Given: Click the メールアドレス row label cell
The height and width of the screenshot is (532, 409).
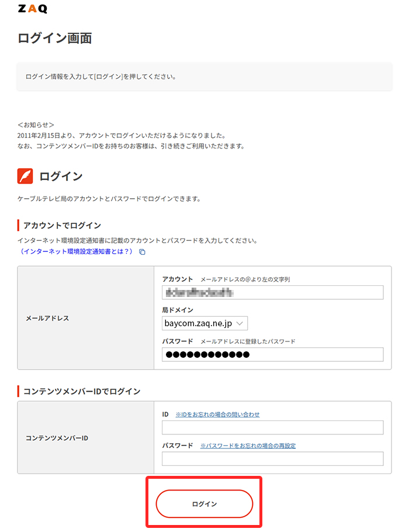Looking at the screenshot, I should pyautogui.click(x=86, y=318).
